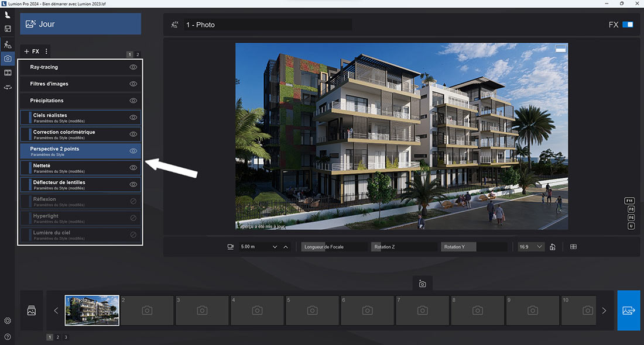Switch to effects page 2 tab
This screenshot has width=644, height=345.
click(138, 54)
